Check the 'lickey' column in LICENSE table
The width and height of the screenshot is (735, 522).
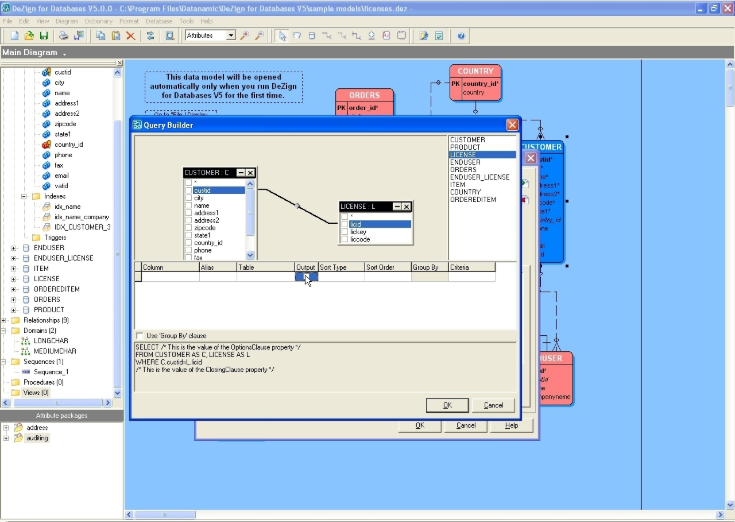[343, 232]
